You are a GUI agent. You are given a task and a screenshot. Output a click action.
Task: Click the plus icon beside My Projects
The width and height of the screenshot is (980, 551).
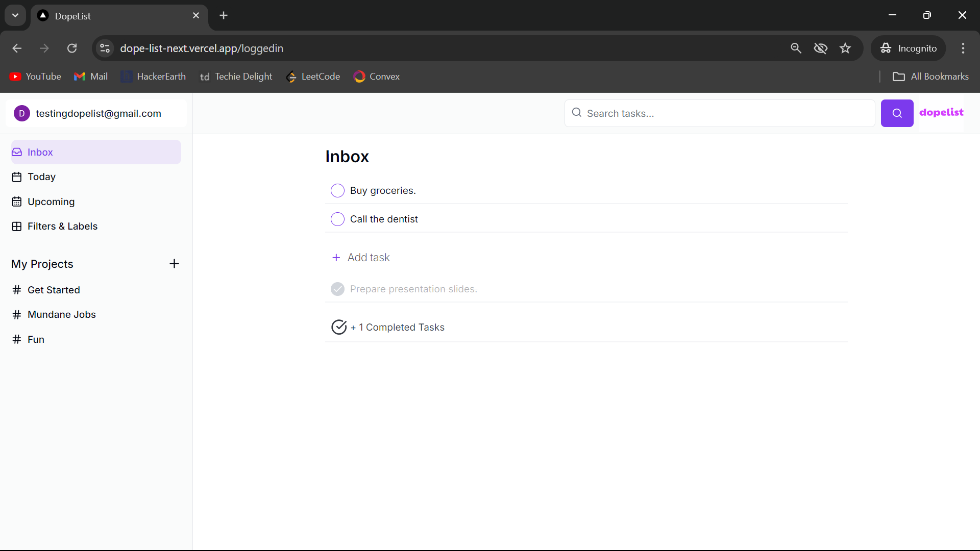[174, 264]
